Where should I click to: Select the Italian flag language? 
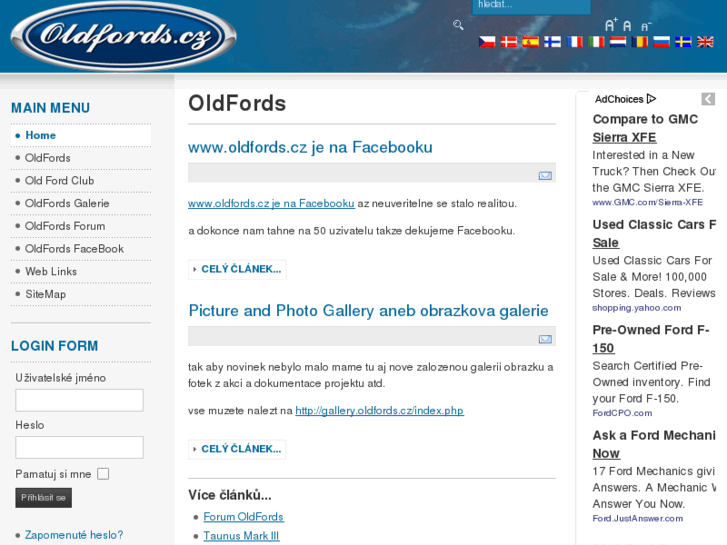[x=596, y=42]
